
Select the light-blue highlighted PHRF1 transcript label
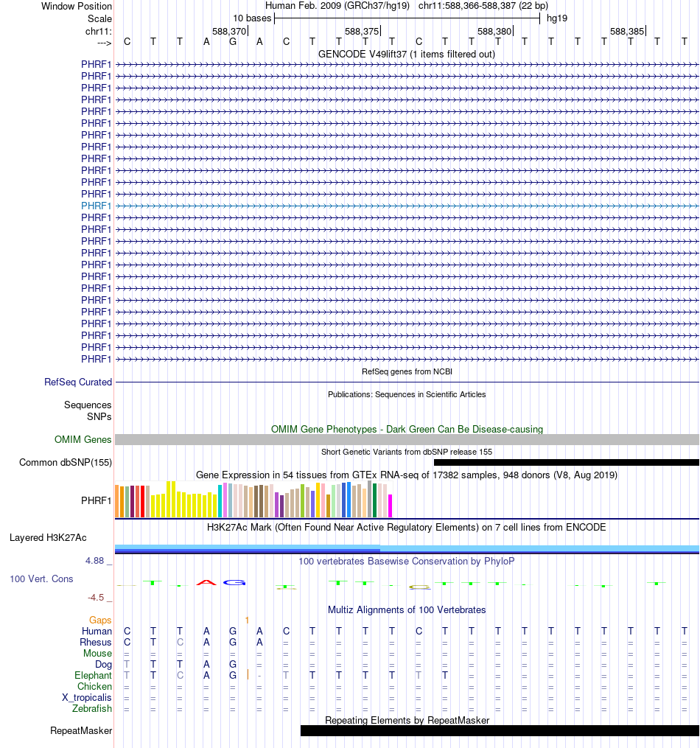pyautogui.click(x=96, y=206)
